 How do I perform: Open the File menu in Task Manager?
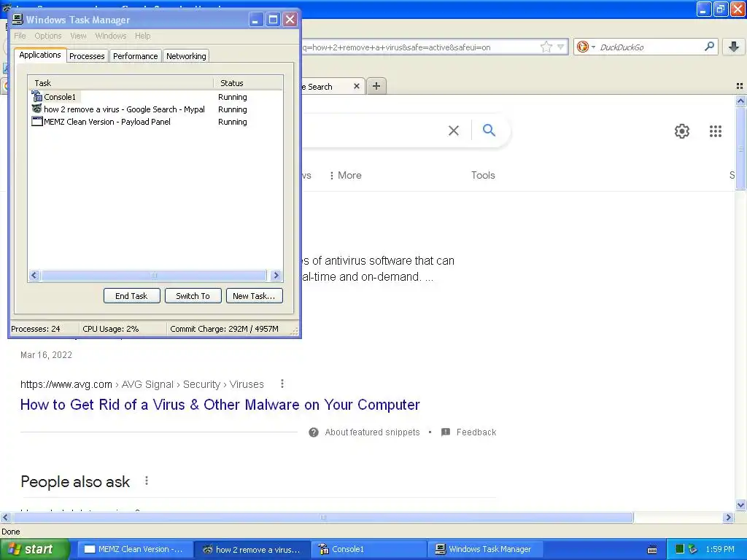20,36
